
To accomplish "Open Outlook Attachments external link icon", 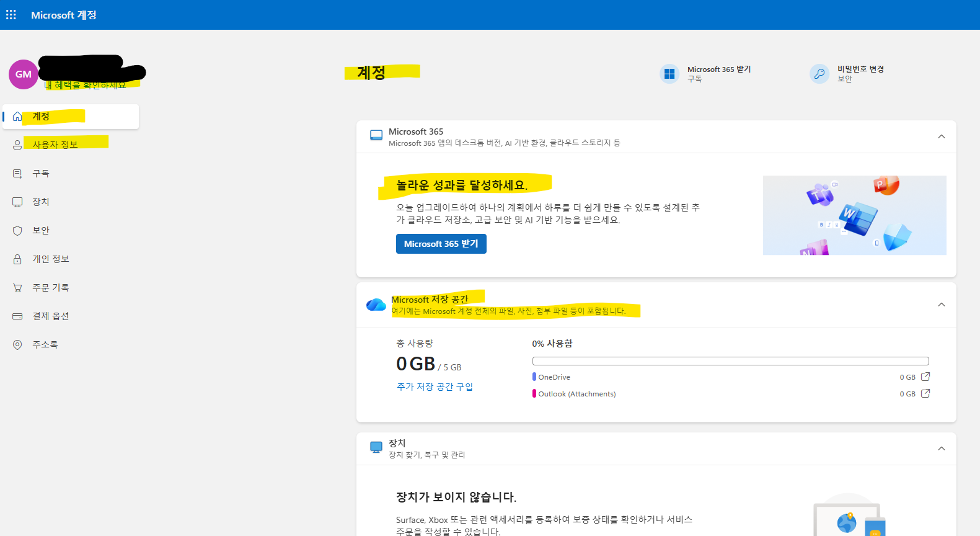I will (x=925, y=393).
